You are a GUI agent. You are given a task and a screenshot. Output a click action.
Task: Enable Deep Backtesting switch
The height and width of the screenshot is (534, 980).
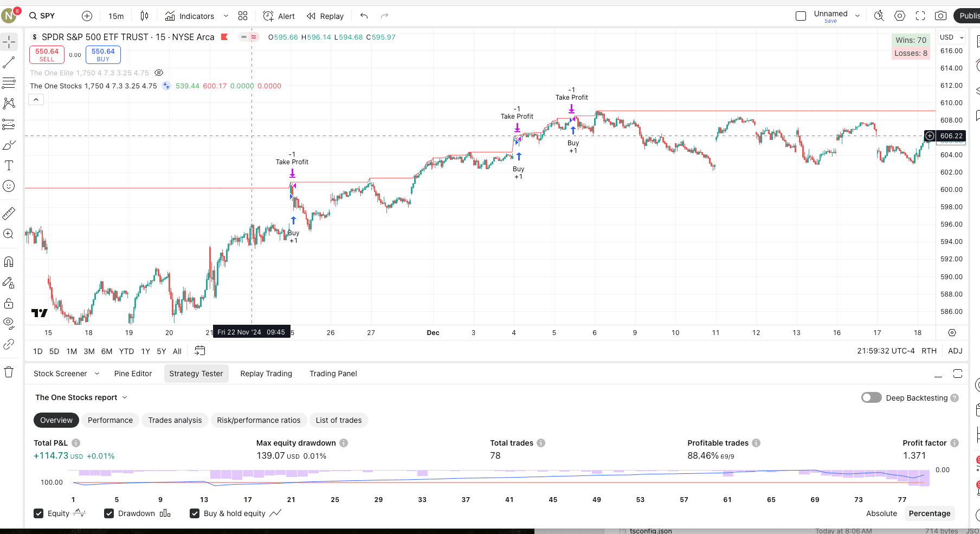tap(872, 397)
